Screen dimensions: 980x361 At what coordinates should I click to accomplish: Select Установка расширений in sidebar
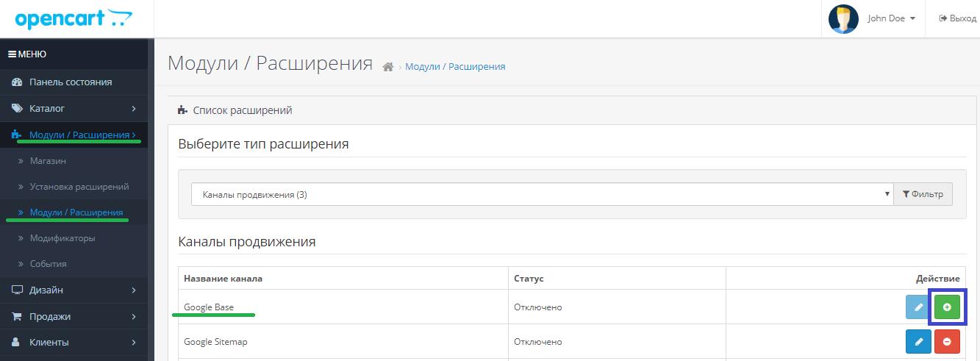coord(79,187)
